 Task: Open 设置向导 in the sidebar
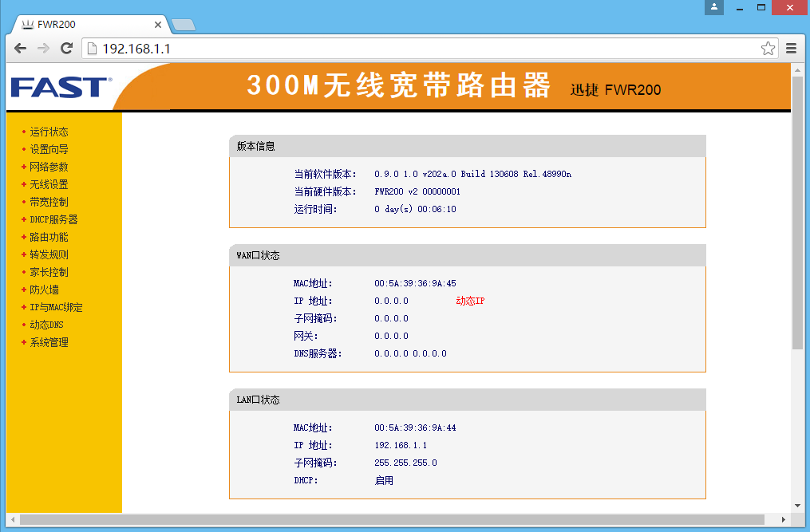pyautogui.click(x=49, y=149)
